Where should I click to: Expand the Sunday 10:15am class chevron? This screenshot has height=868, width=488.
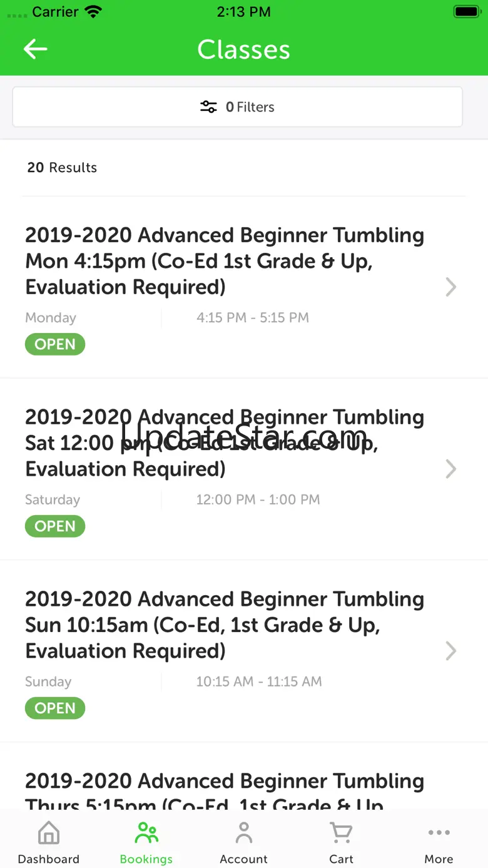click(x=450, y=651)
